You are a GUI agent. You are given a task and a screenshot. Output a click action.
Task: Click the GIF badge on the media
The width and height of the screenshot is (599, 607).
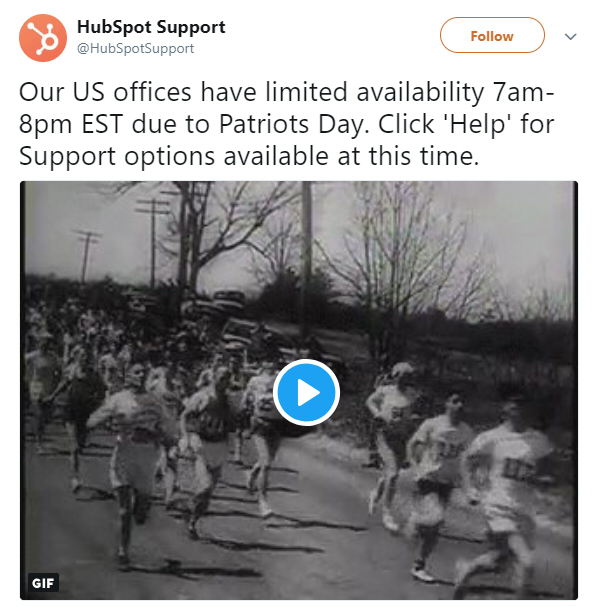(43, 582)
